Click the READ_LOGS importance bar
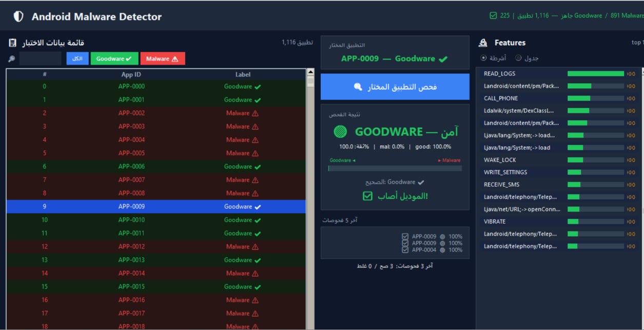 coord(596,74)
